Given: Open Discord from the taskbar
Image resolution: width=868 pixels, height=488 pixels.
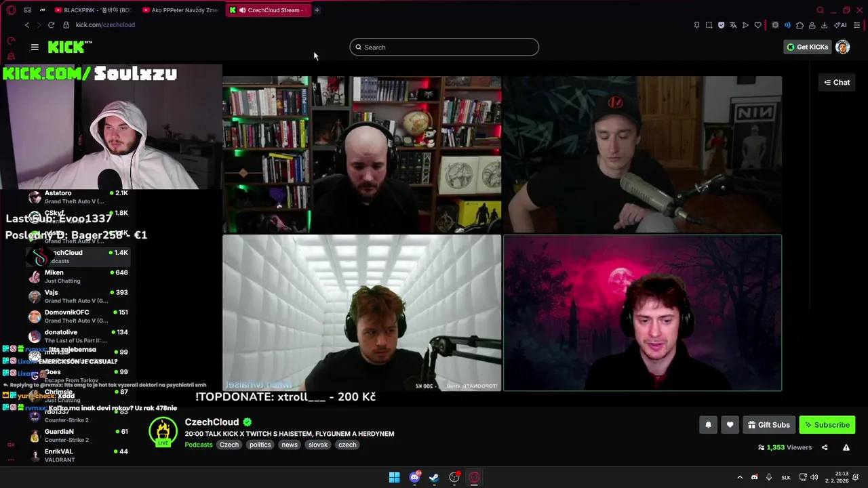Looking at the screenshot, I should (414, 477).
